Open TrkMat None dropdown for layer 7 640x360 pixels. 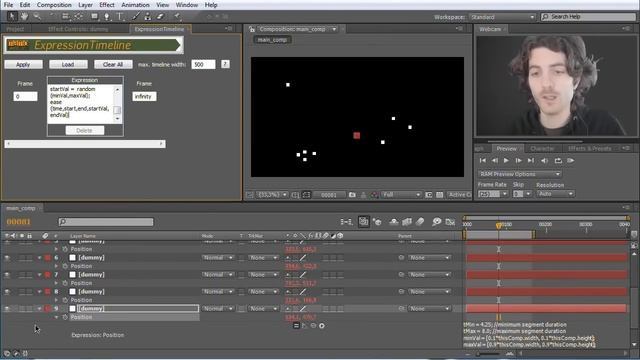[263, 275]
